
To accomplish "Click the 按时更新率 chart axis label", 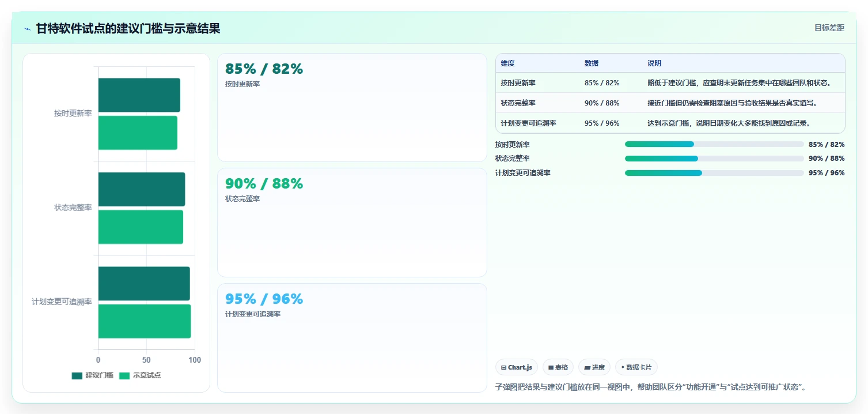I will click(x=73, y=114).
